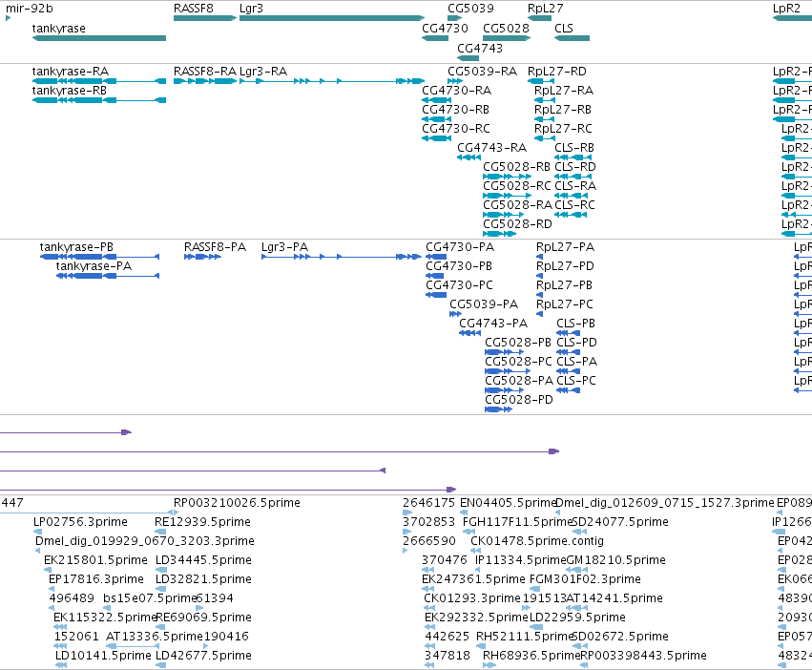Image resolution: width=812 pixels, height=670 pixels.
Task: Click the SD24077.5prime EST label
Action: [x=620, y=522]
